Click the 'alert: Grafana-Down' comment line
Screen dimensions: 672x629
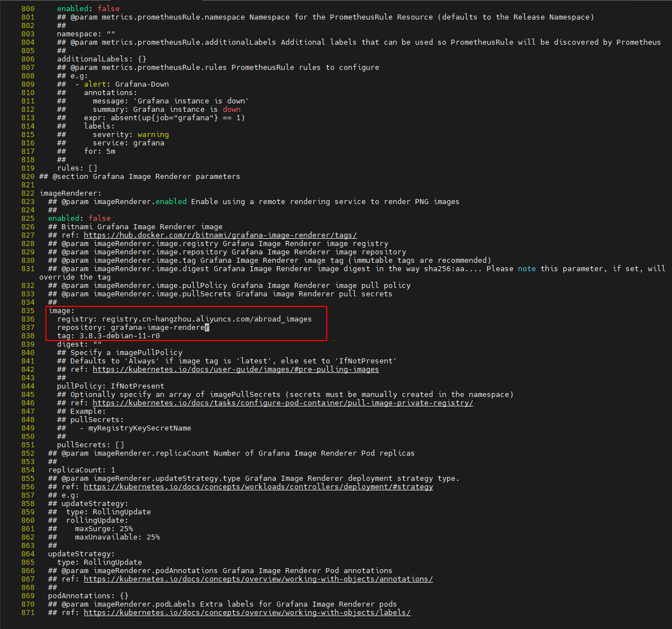[x=112, y=84]
